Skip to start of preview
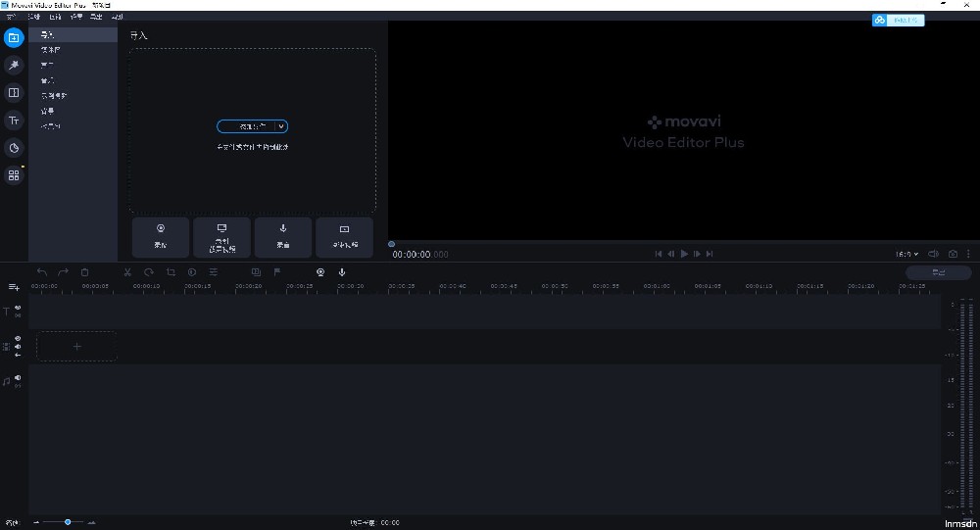 click(x=659, y=254)
